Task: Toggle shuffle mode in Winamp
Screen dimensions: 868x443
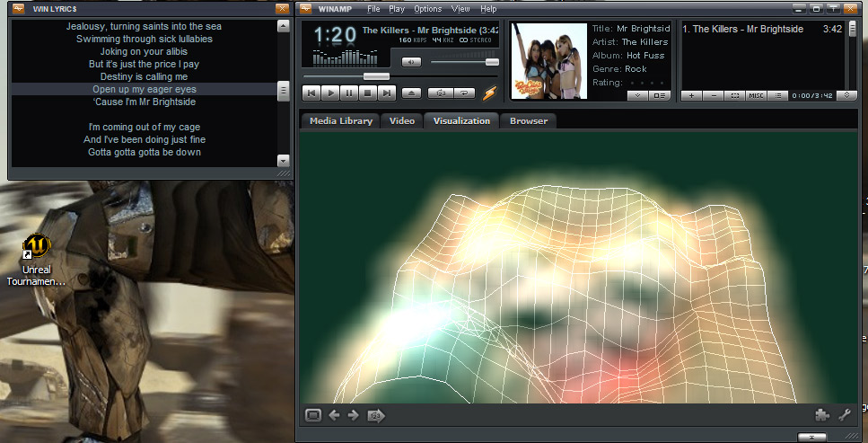Action: pyautogui.click(x=441, y=93)
